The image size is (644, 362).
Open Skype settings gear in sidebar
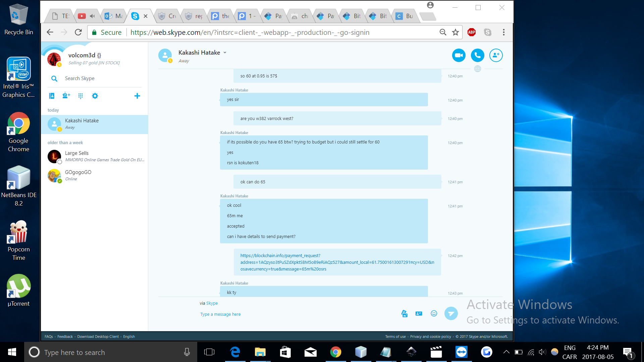95,96
